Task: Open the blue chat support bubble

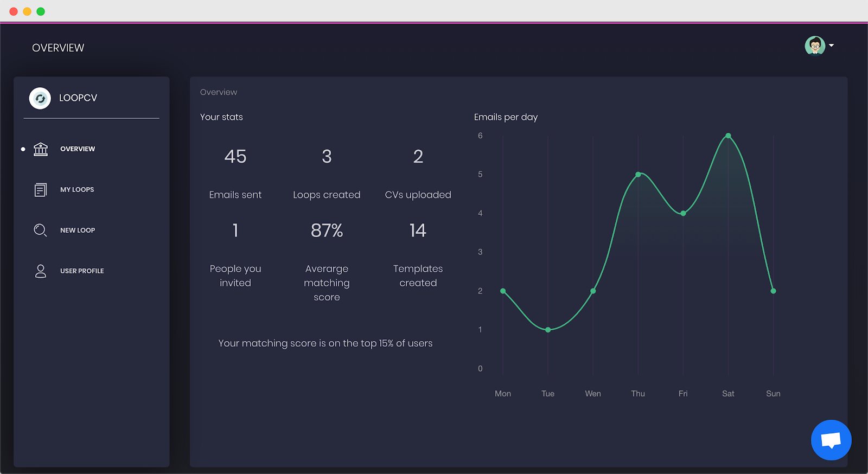Action: 831,440
